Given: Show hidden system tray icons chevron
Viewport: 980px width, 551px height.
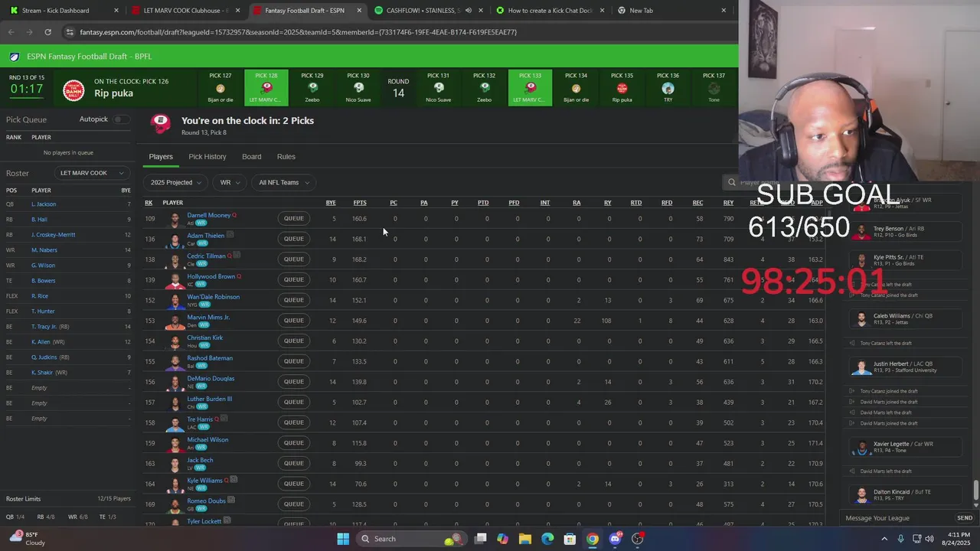Looking at the screenshot, I should click(884, 539).
